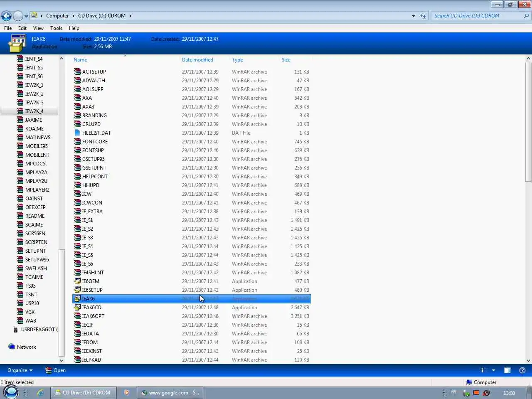Select the ACTSETUP archive icon
532x399 pixels.
[x=77, y=71]
